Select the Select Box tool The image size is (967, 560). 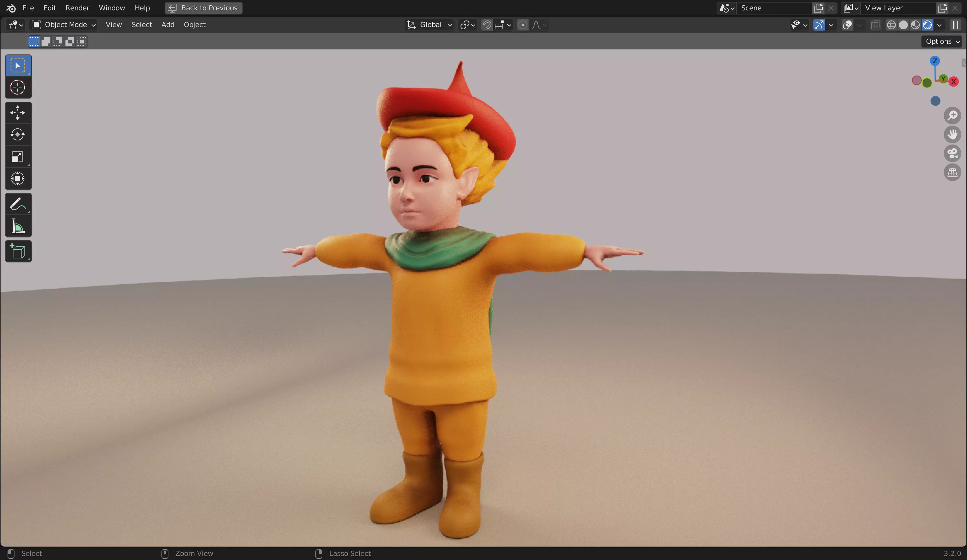[x=18, y=66]
